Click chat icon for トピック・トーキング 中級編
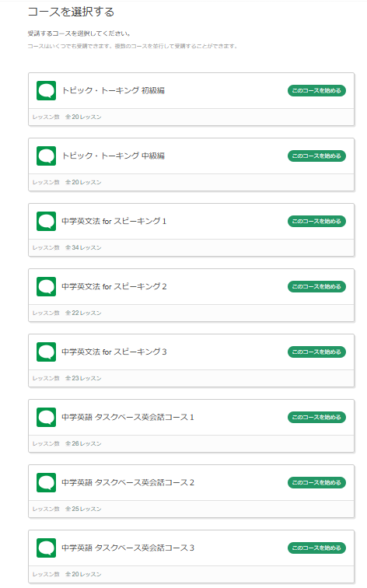The height and width of the screenshot is (588, 367). point(46,156)
